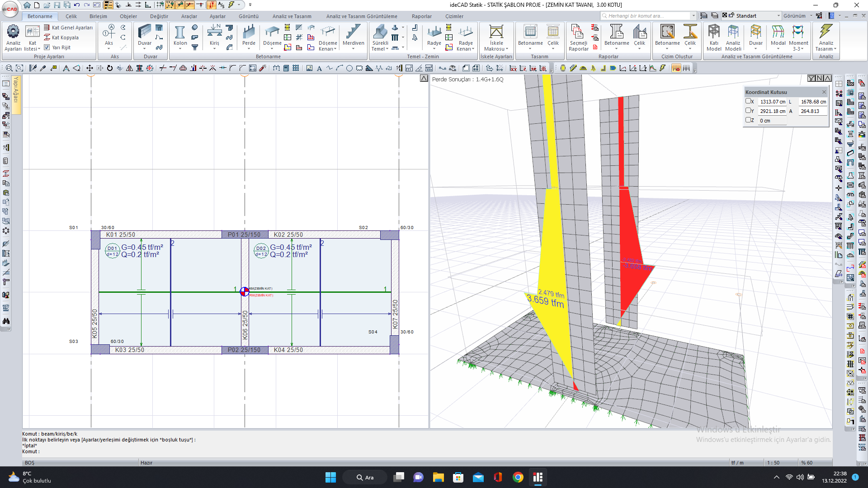868x488 pixels.
Task: Open Analiz Ayarları settings gear
Action: tap(13, 38)
